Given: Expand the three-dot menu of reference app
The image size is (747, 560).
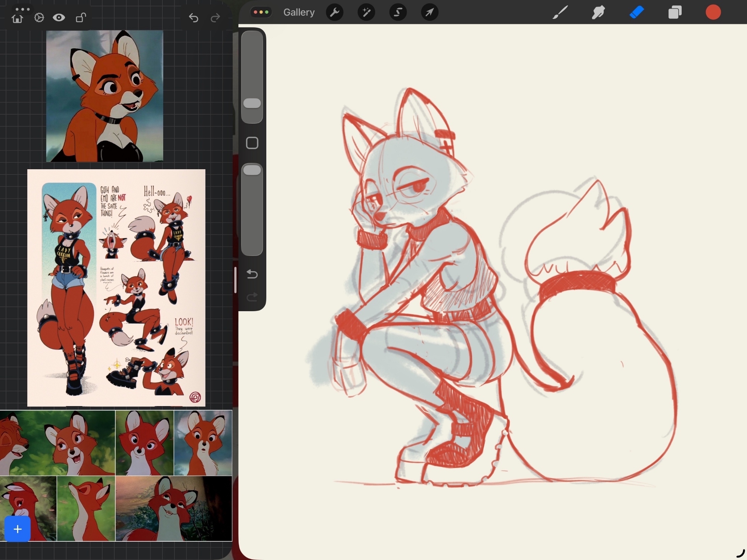Looking at the screenshot, I should [x=23, y=9].
